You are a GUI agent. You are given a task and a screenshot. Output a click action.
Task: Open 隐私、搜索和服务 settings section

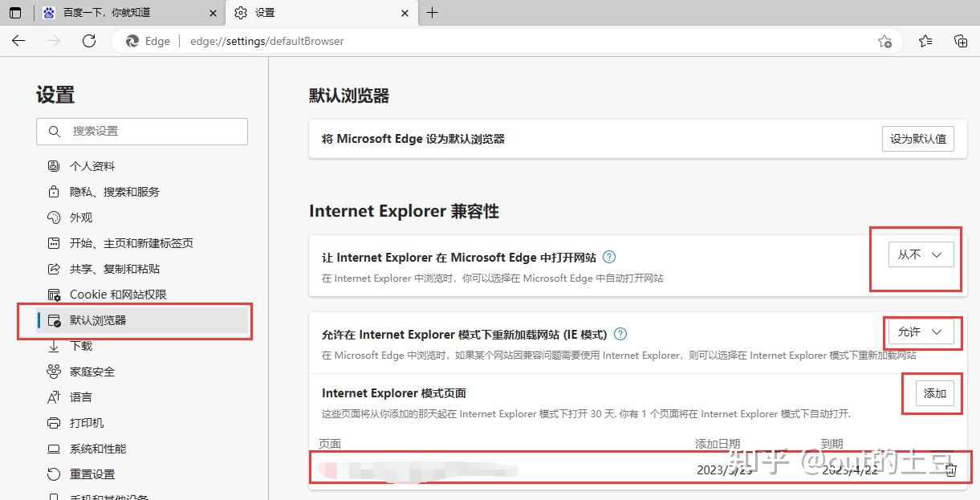[x=115, y=192]
